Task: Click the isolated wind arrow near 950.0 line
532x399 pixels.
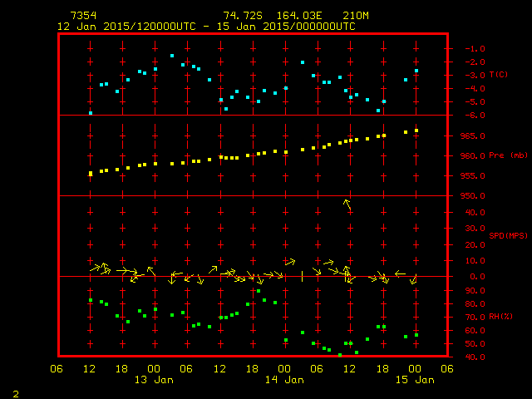Action: click(347, 204)
